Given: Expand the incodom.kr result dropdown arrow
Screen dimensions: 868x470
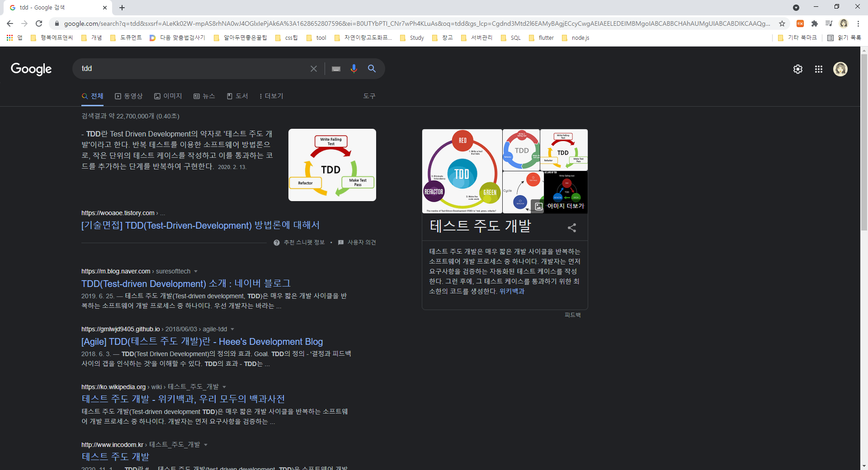Looking at the screenshot, I should [x=206, y=445].
